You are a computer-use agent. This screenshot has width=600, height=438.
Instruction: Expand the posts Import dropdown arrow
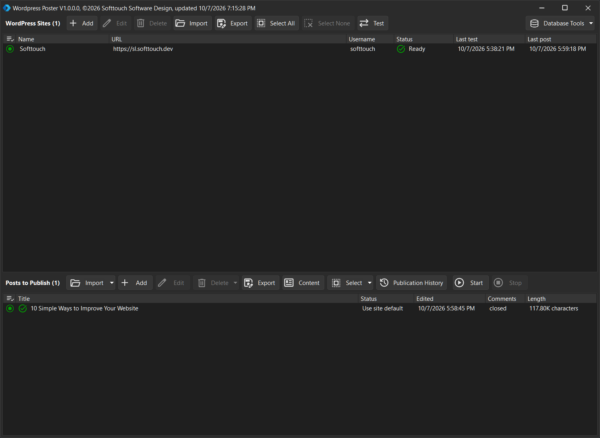coord(112,283)
